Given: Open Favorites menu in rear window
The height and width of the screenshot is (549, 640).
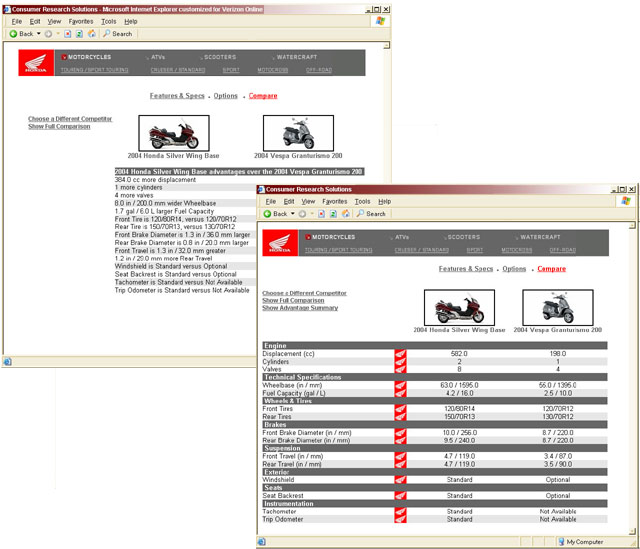Looking at the screenshot, I should 81,21.
